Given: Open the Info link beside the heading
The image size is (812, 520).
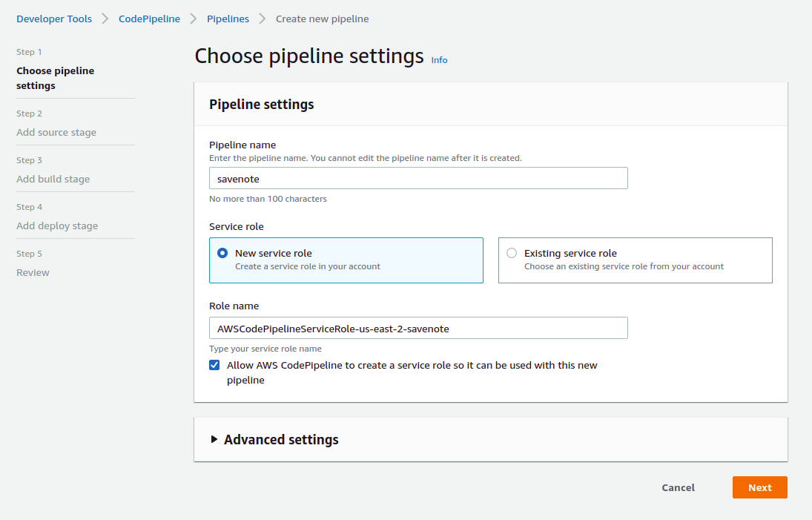Looking at the screenshot, I should coord(439,60).
